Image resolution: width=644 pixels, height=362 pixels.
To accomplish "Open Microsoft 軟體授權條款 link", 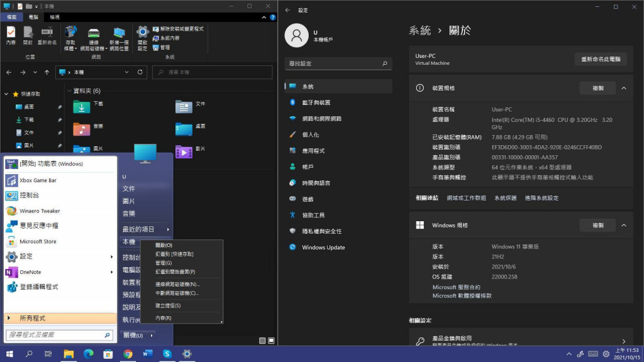I will coord(462,295).
